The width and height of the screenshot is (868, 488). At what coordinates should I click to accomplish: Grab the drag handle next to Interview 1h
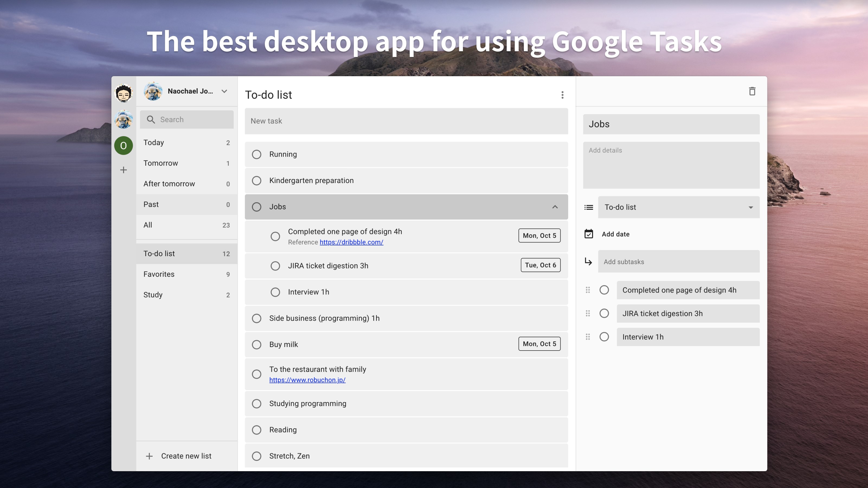pos(588,337)
